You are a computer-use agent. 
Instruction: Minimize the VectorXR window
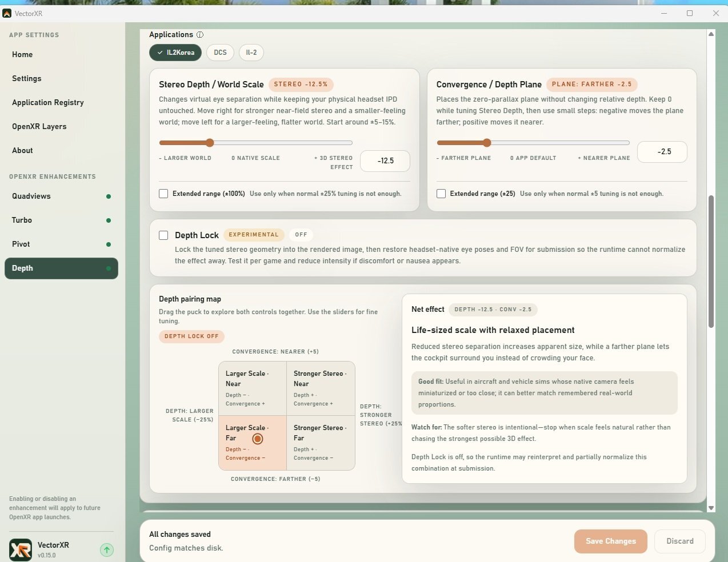coord(664,13)
